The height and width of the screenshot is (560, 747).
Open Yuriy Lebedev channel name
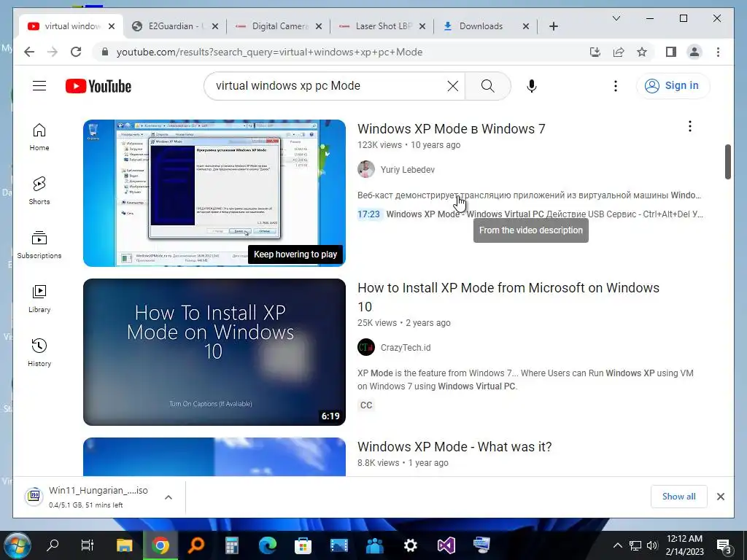coord(407,169)
